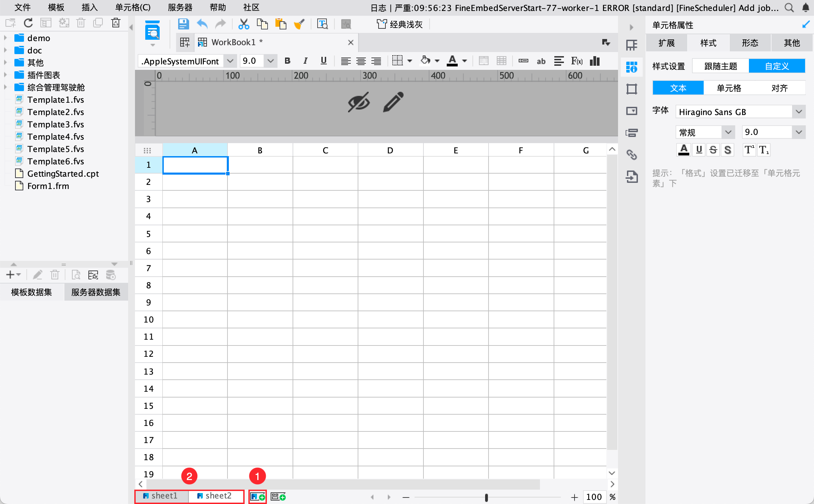814x504 pixels.
Task: Click the insert formula icon
Action: (x=577, y=61)
